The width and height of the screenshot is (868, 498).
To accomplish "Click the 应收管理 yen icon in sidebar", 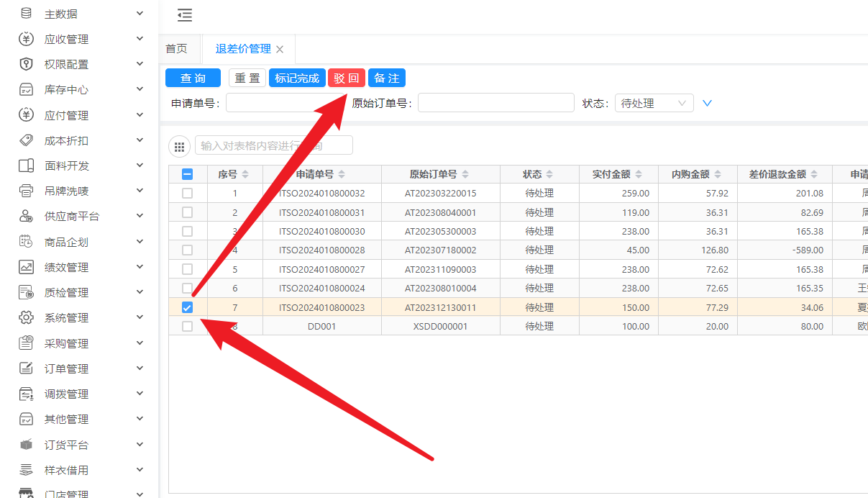I will point(27,40).
